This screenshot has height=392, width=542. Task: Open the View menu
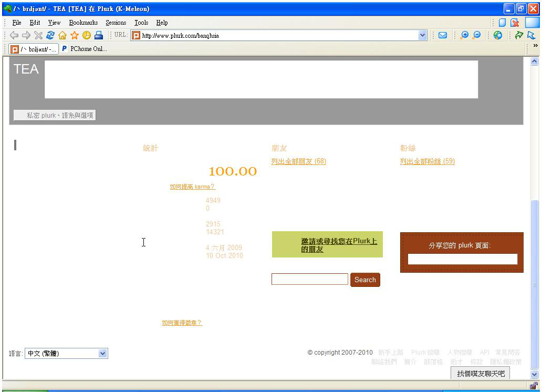(54, 23)
